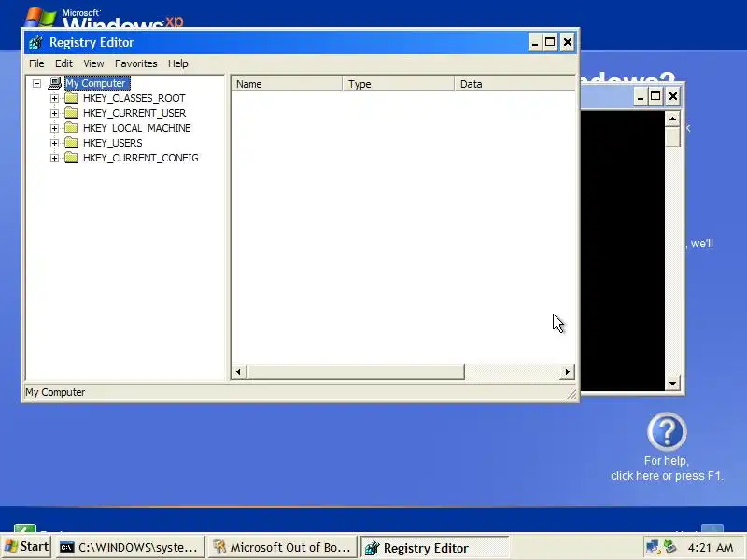Click Registry Editor title bar icon
The width and height of the screenshot is (747, 560).
point(35,42)
